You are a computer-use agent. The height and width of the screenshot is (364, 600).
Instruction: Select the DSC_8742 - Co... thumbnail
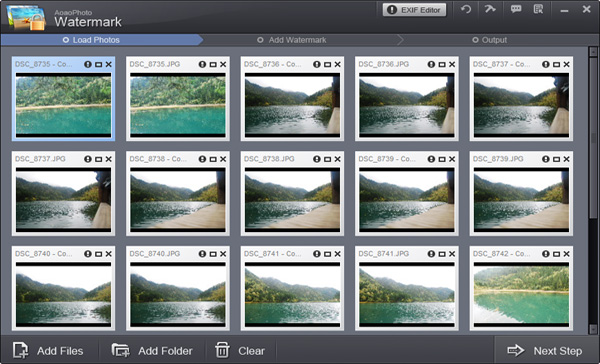521,294
